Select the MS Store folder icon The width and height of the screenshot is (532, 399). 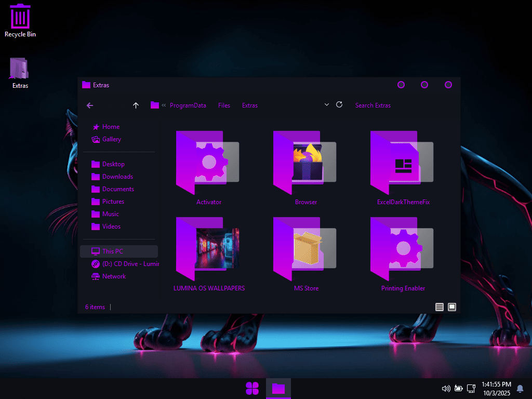click(x=304, y=249)
